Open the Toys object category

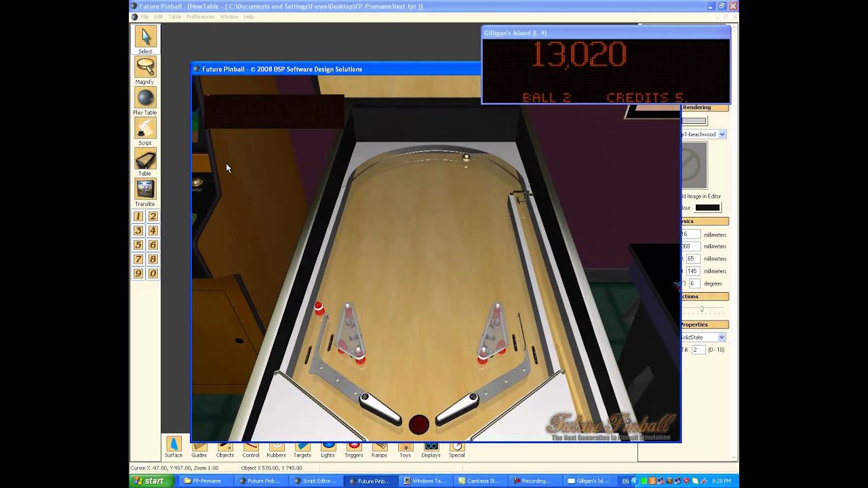click(x=406, y=449)
